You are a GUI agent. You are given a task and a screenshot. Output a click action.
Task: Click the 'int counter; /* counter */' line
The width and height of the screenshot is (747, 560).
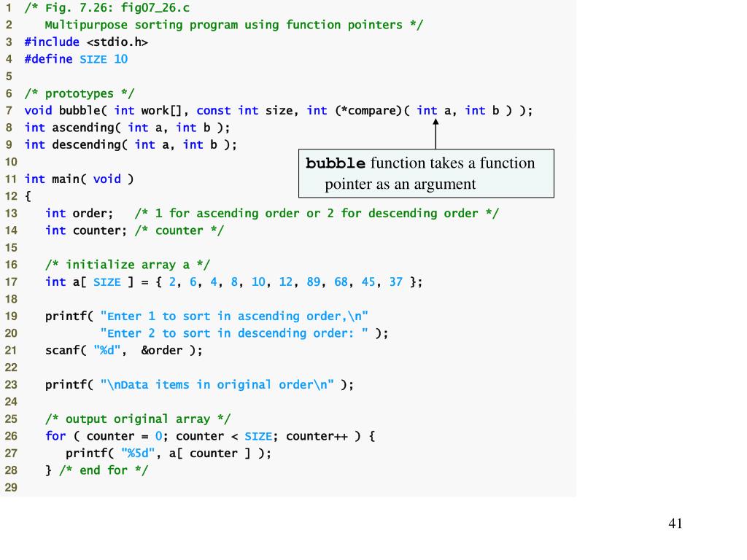coord(134,230)
